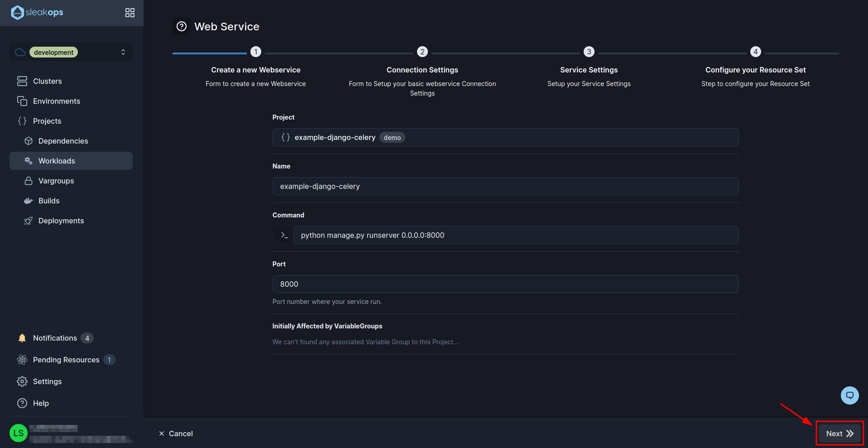
Task: Focus the Port input field
Action: click(505, 284)
